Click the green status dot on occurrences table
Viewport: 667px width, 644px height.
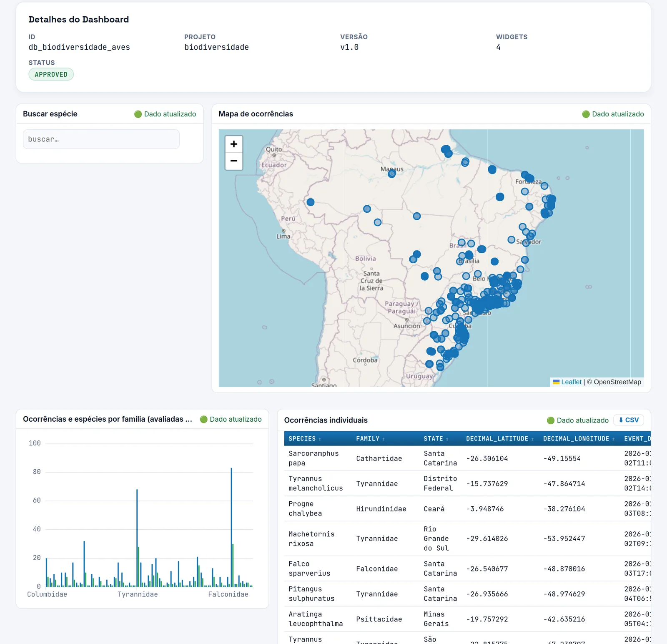click(x=551, y=420)
